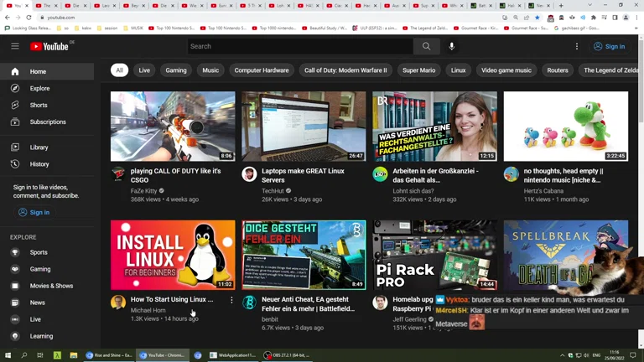The height and width of the screenshot is (362, 644).
Task: Open Library in the sidebar
Action: coord(39,147)
